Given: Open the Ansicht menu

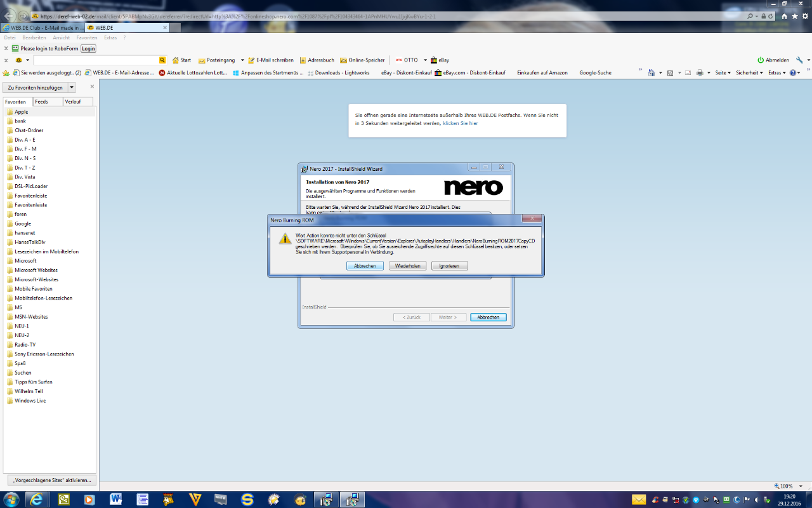Looking at the screenshot, I should click(x=62, y=37).
